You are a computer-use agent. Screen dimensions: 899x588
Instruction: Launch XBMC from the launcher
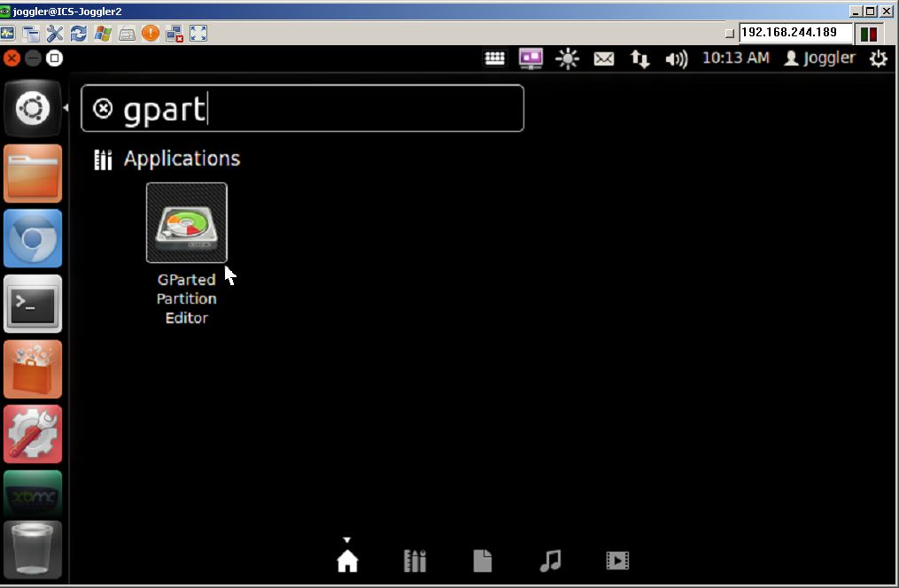(33, 494)
